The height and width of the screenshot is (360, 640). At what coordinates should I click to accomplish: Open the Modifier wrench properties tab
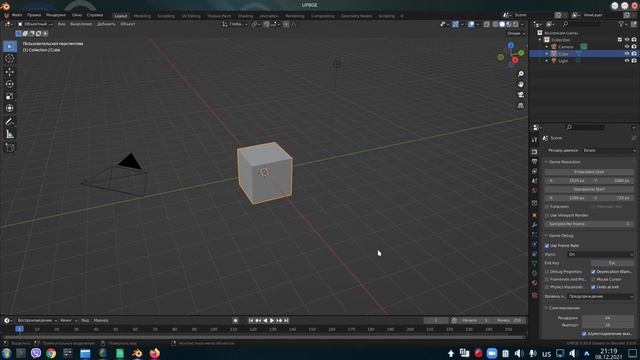[x=535, y=225]
